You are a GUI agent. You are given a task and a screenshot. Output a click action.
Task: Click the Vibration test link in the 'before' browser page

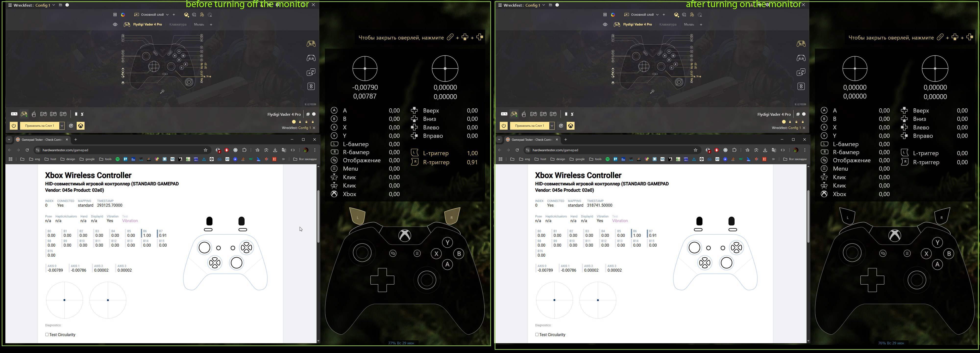click(130, 221)
